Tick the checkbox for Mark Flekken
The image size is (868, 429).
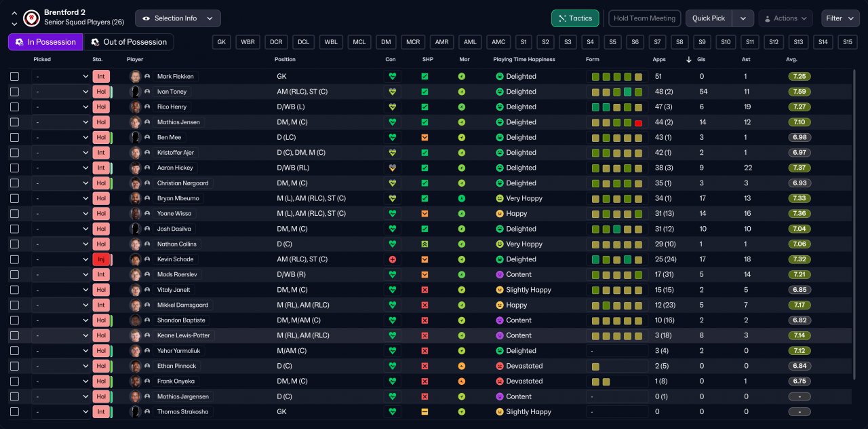(15, 77)
